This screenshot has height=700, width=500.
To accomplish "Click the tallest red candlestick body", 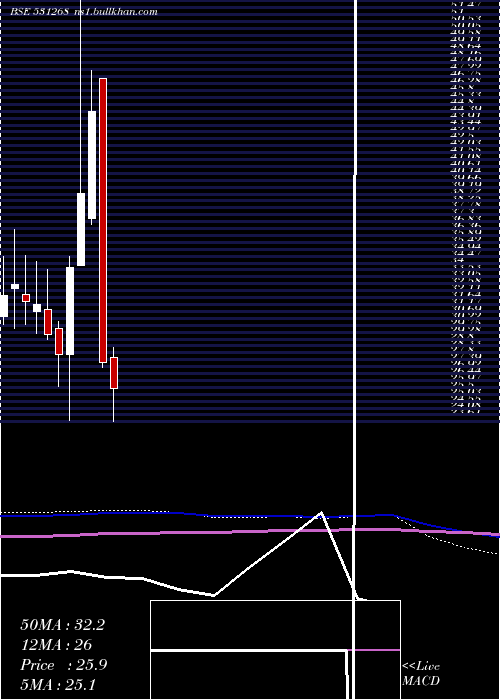I will pos(103,221).
